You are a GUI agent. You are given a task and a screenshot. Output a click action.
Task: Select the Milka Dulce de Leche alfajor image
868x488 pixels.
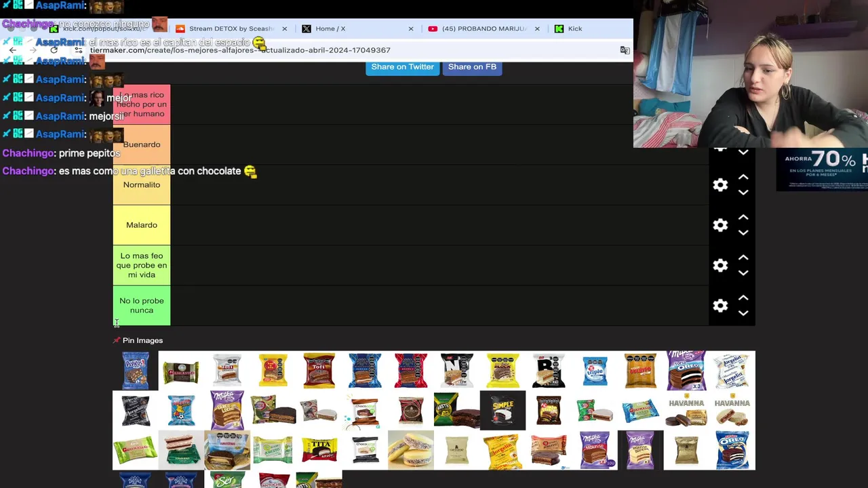[227, 411]
